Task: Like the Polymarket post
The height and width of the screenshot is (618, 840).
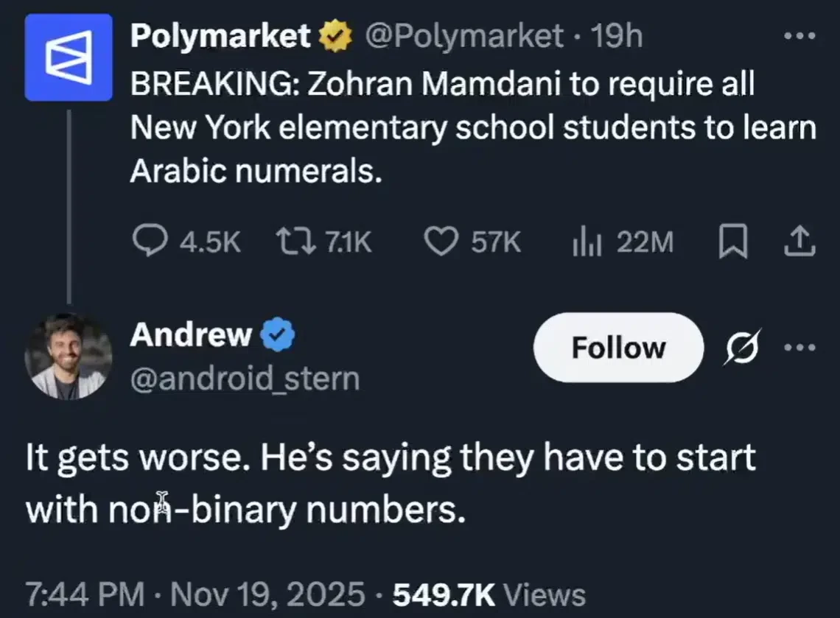Action: (443, 242)
